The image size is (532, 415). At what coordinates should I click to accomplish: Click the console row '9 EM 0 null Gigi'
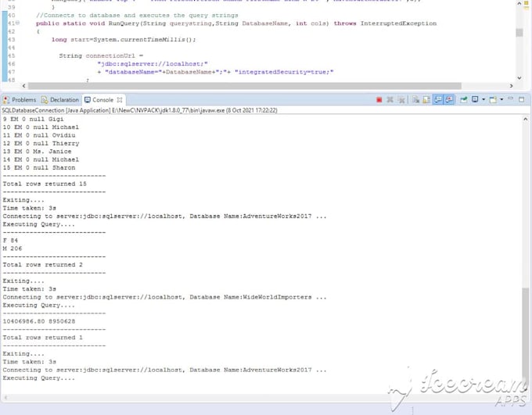(33, 119)
